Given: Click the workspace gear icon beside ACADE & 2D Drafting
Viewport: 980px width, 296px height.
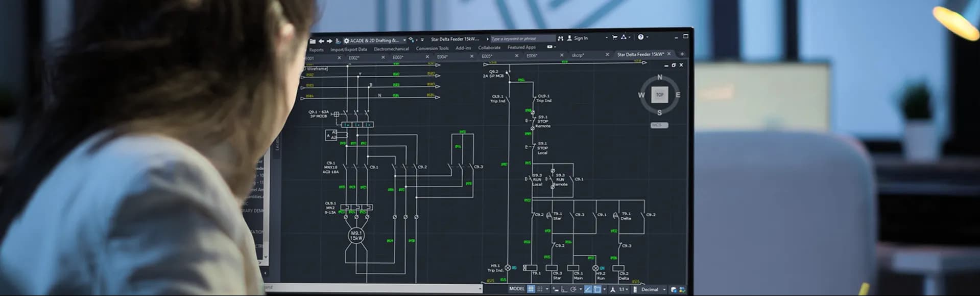Looking at the screenshot, I should pos(346,40).
